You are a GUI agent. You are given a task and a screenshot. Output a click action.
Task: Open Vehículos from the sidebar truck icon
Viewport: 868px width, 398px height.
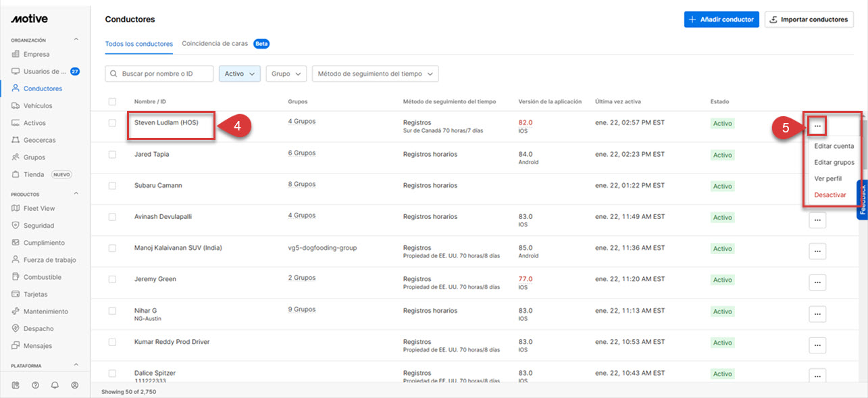point(16,106)
